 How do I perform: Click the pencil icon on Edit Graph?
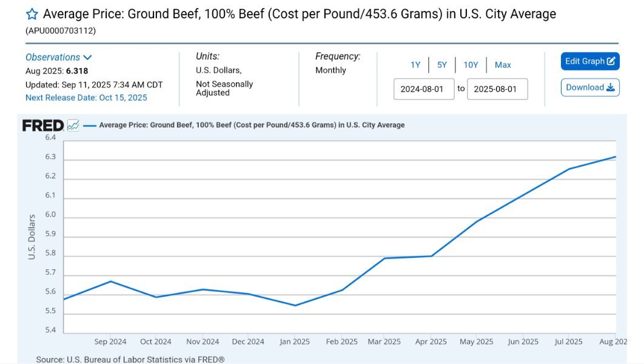[x=611, y=61]
